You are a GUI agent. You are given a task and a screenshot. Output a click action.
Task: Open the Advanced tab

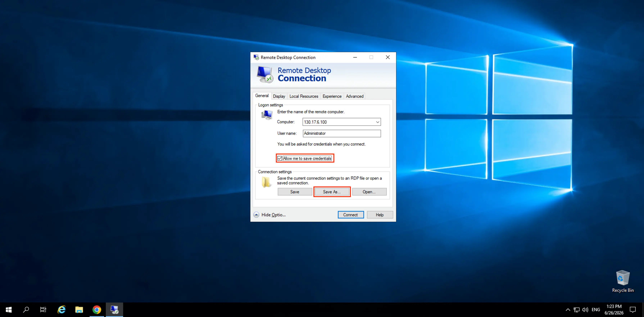tap(355, 96)
